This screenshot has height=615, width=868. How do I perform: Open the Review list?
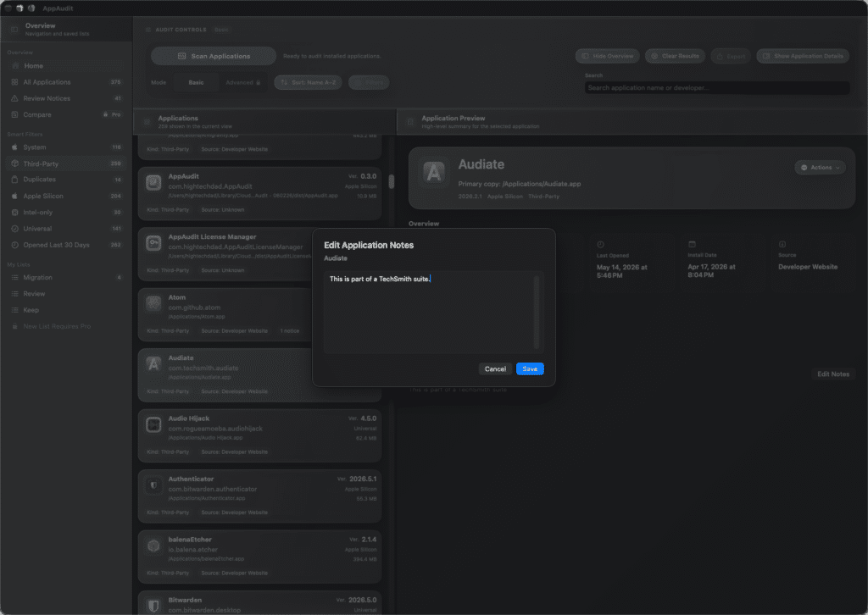coord(66,294)
